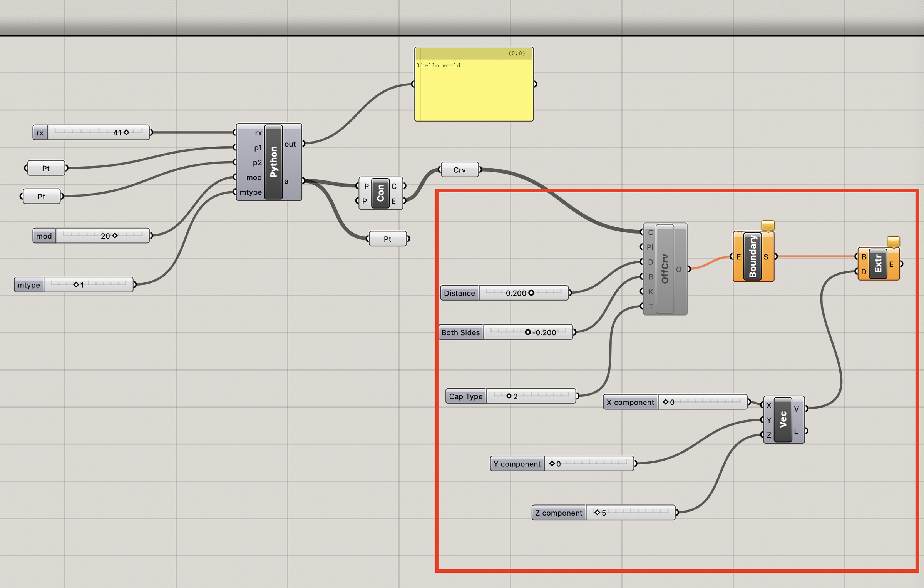Select the Pt parameter connected to p1

46,168
